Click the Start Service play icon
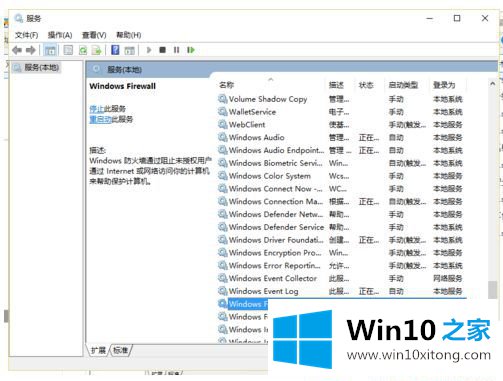Image resolution: width=503 pixels, height=381 pixels. pyautogui.click(x=149, y=50)
